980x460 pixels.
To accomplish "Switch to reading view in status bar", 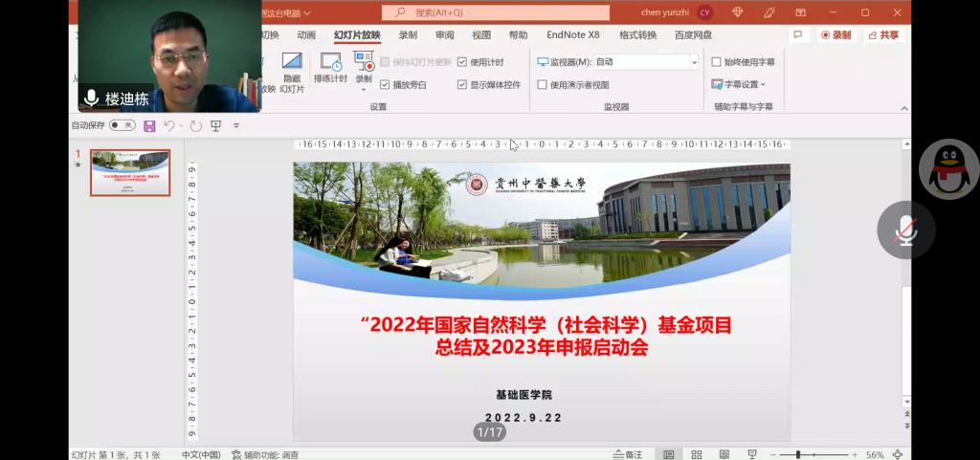I will tap(724, 454).
